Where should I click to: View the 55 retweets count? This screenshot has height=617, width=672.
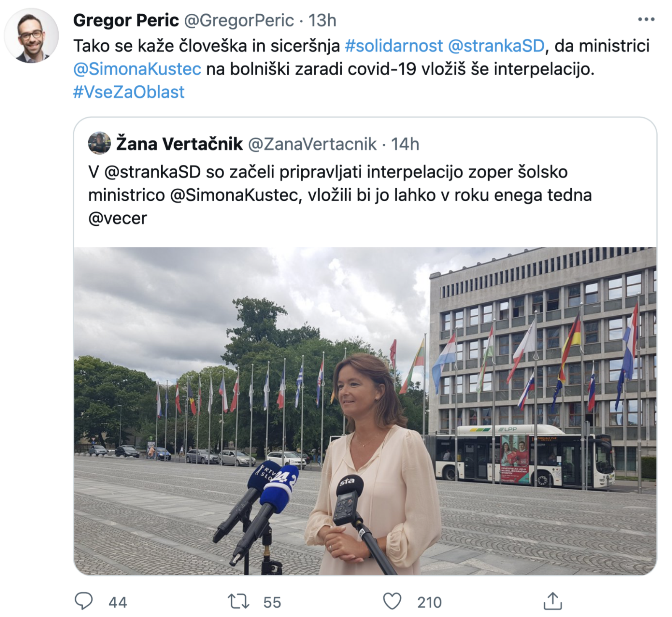click(x=272, y=602)
